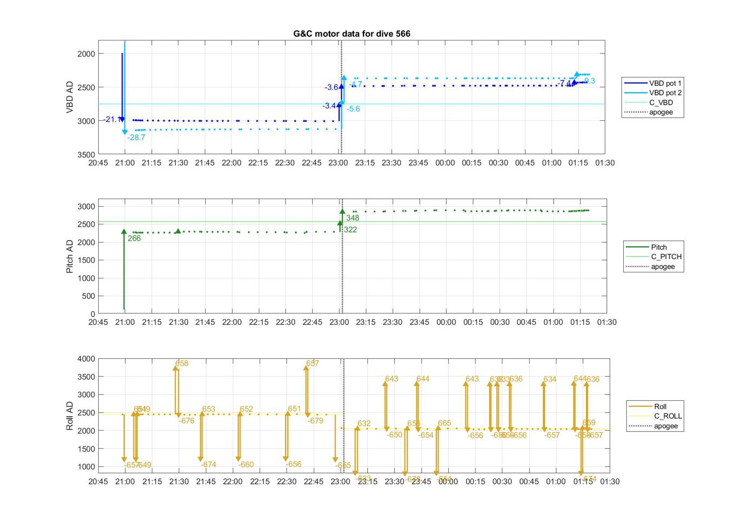Click the green triangle marker at 21:30 in Pitch plot
The height and width of the screenshot is (532, 756).
178,231
